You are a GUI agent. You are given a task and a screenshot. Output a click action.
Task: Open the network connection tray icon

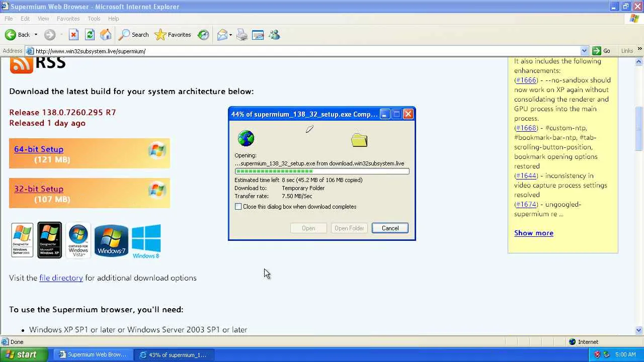(x=607, y=354)
